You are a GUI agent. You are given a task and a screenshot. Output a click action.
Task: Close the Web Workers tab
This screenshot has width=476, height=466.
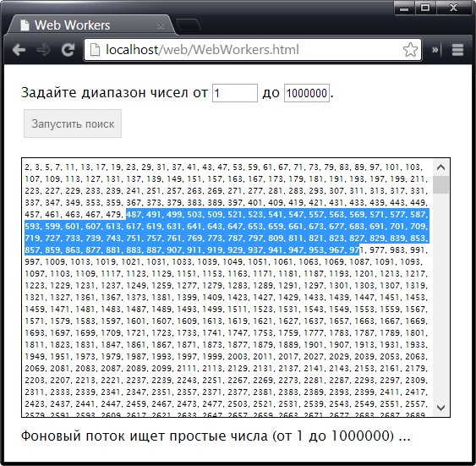point(161,26)
